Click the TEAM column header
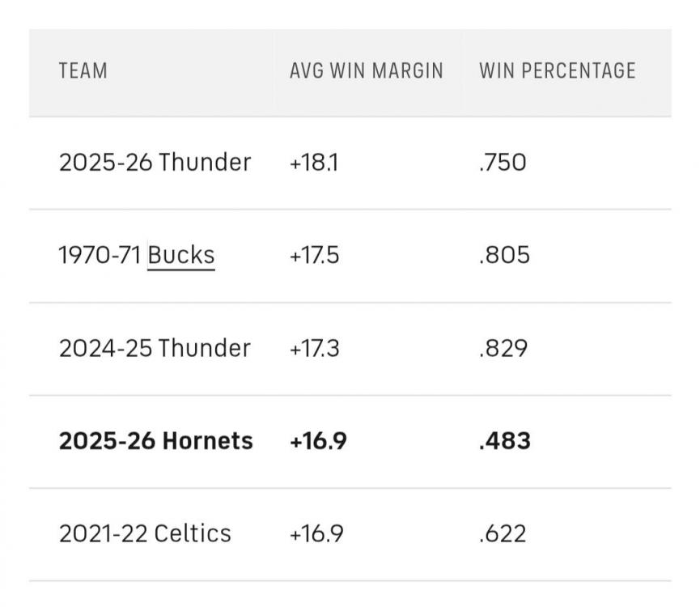This screenshot has height=607, width=700. click(83, 71)
